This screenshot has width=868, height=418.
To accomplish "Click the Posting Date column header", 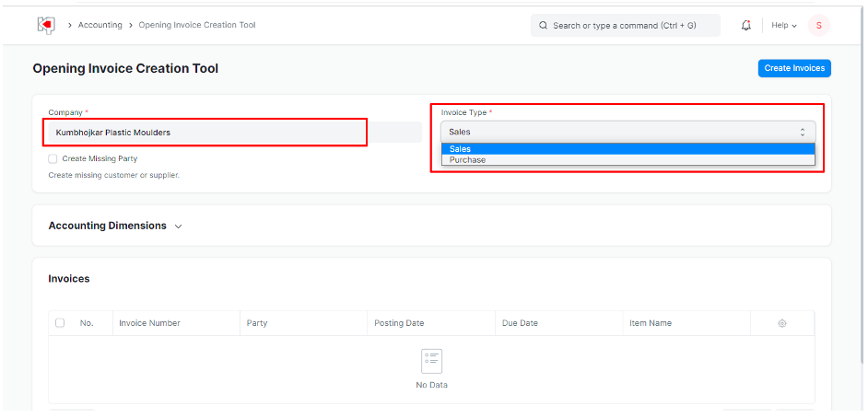I will tap(399, 323).
